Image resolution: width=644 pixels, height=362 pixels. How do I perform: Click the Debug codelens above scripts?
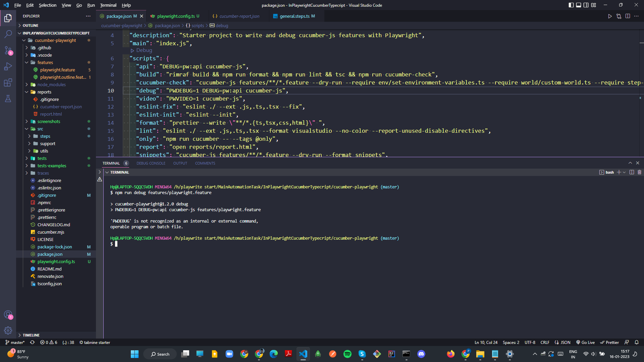pyautogui.click(x=144, y=50)
